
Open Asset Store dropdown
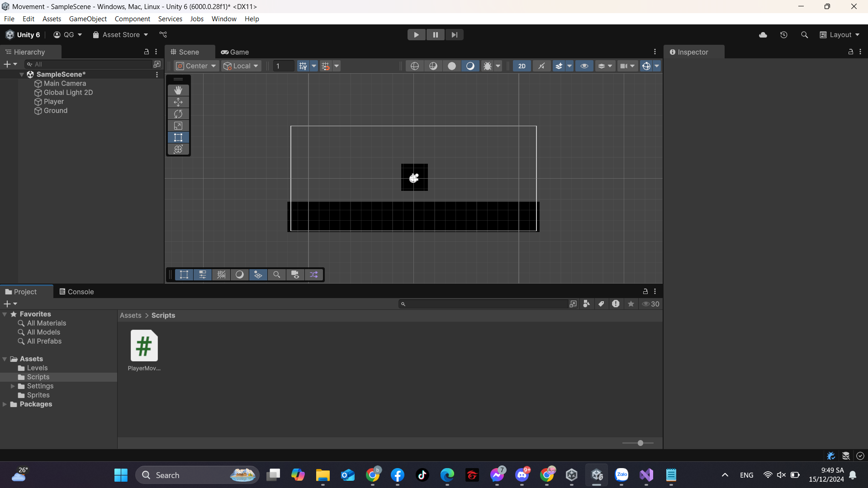coord(120,35)
